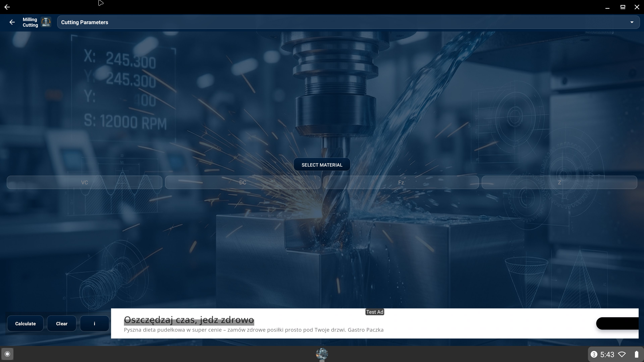
Task: Click into the VC input field
Action: click(x=85, y=183)
